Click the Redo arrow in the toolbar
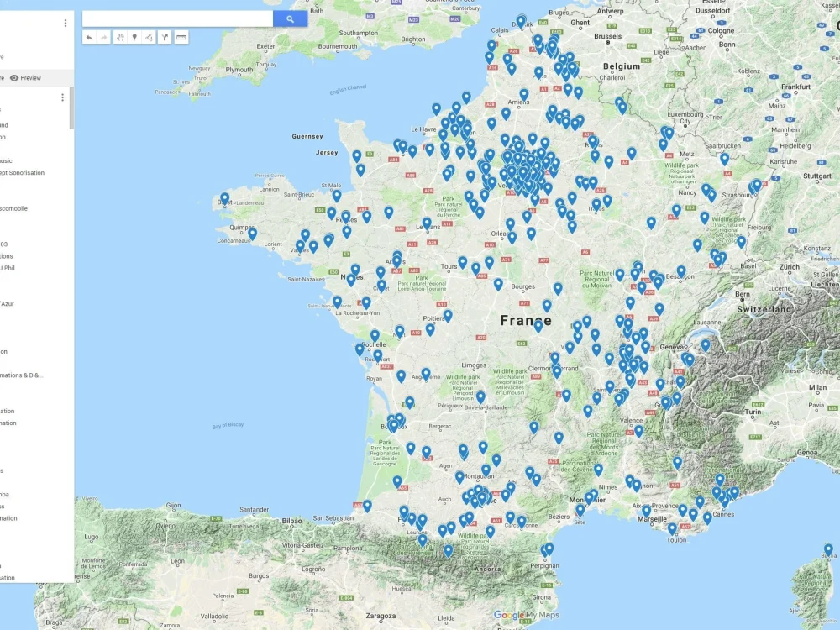840x630 pixels. click(x=104, y=37)
